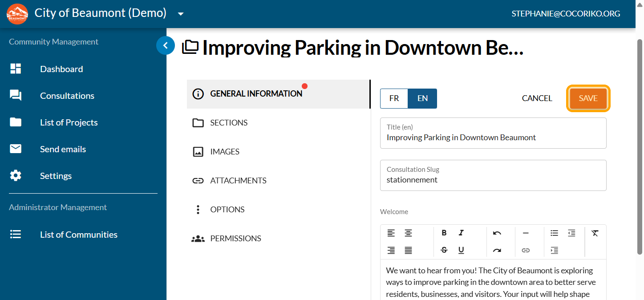Insert a bulleted list
644x300 pixels.
pos(554,233)
